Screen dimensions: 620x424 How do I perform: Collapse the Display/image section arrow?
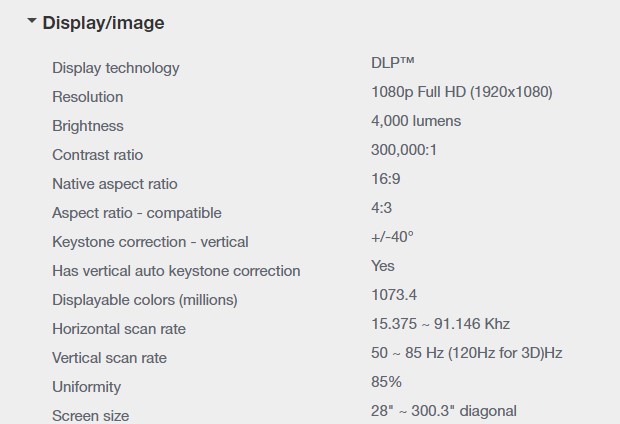(x=32, y=21)
